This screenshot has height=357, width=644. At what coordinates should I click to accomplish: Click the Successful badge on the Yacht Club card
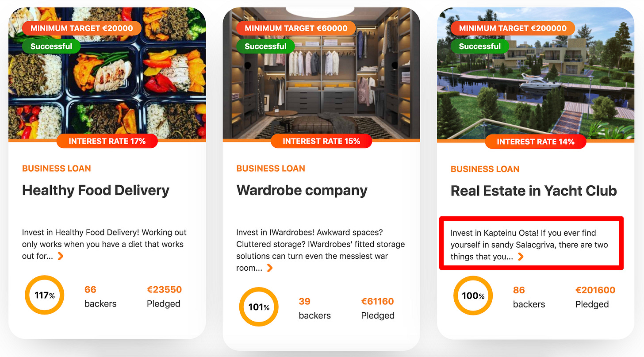pyautogui.click(x=479, y=46)
